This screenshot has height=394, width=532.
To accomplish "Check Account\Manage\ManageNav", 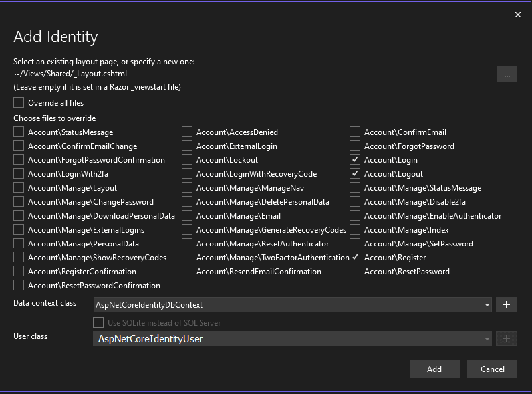I will (187, 187).
